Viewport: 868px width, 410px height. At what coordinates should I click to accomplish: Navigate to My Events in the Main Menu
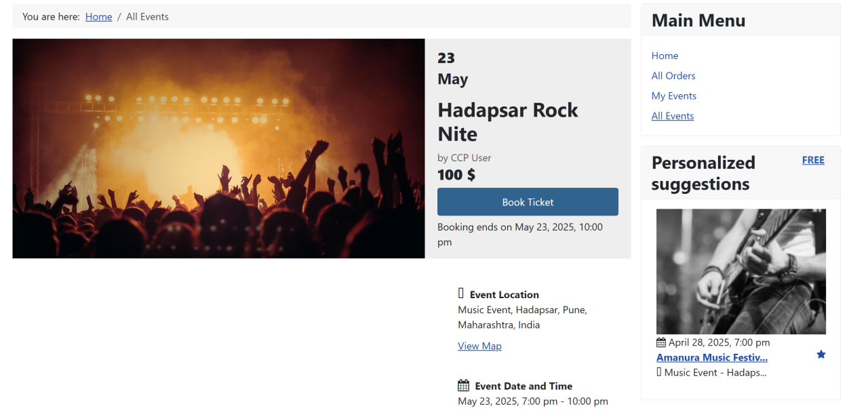pos(674,96)
